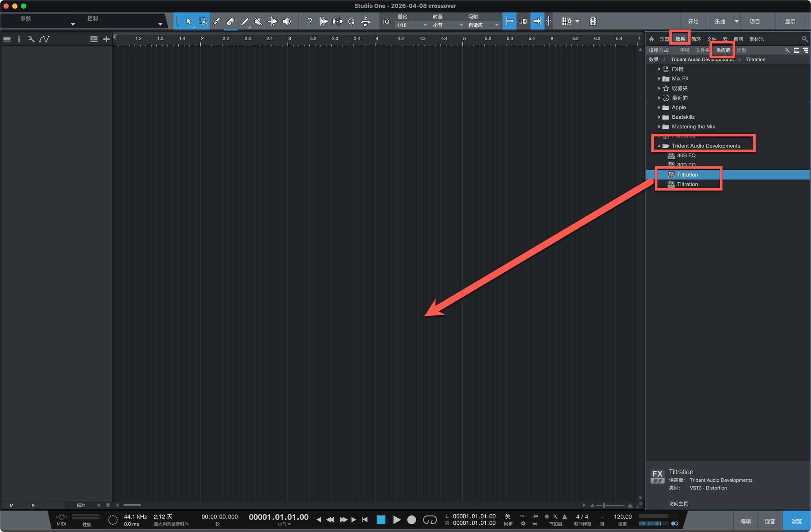Collapse Trident Audio Developments folder
Screen dimensions: 811x532
coord(659,146)
